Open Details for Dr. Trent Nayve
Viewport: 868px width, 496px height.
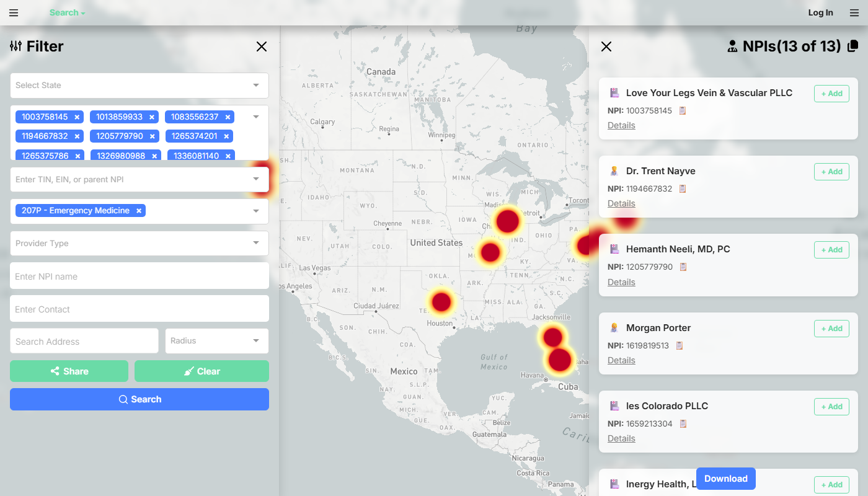(621, 203)
